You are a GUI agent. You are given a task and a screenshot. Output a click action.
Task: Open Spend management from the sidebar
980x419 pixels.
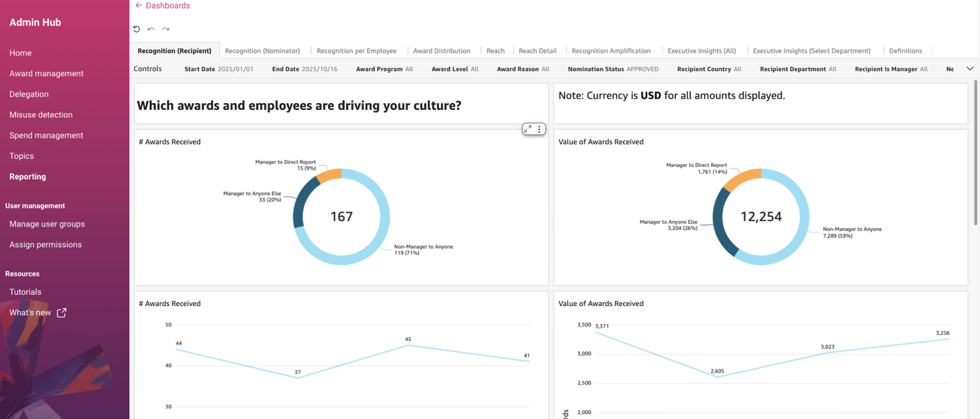pos(46,135)
